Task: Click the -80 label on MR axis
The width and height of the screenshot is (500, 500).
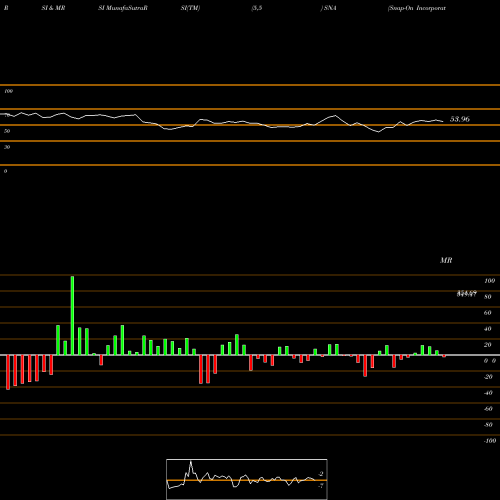Action: [488, 425]
